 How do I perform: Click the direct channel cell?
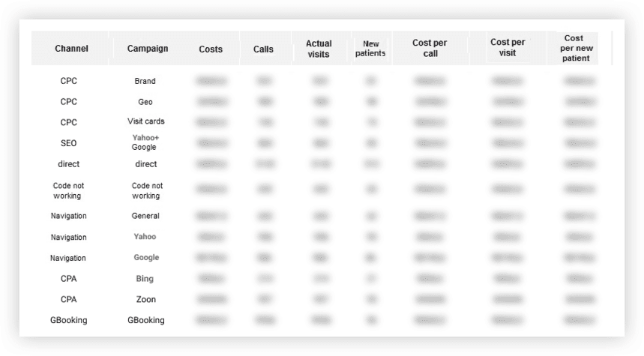coord(68,164)
